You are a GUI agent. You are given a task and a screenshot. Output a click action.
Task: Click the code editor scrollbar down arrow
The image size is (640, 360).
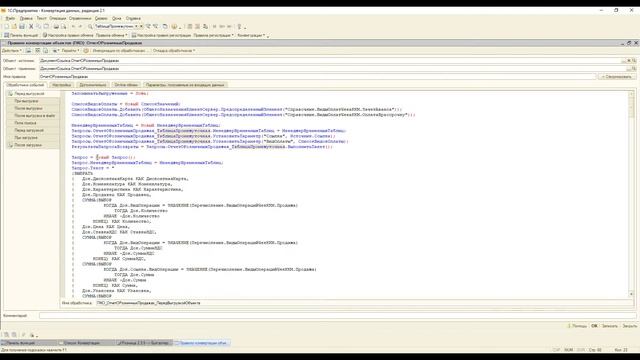coord(631,294)
